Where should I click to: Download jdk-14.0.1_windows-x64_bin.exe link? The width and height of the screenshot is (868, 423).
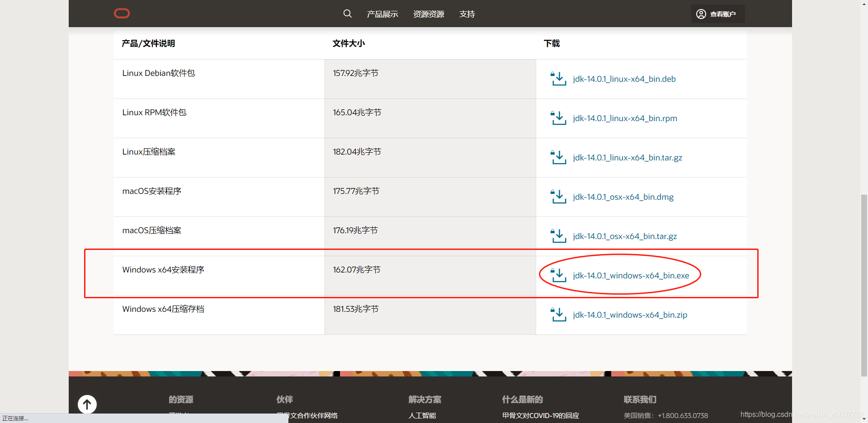631,276
